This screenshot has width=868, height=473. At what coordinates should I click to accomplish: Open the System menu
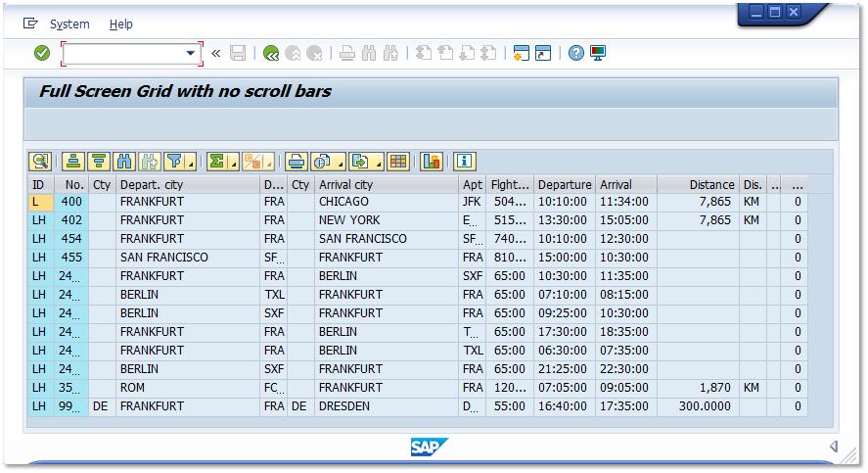pyautogui.click(x=69, y=24)
